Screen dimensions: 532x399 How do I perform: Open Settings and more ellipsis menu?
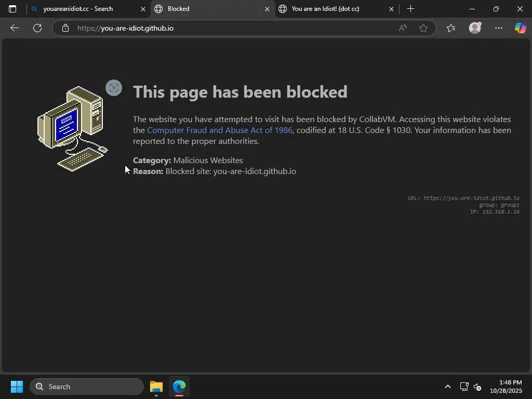pos(498,28)
